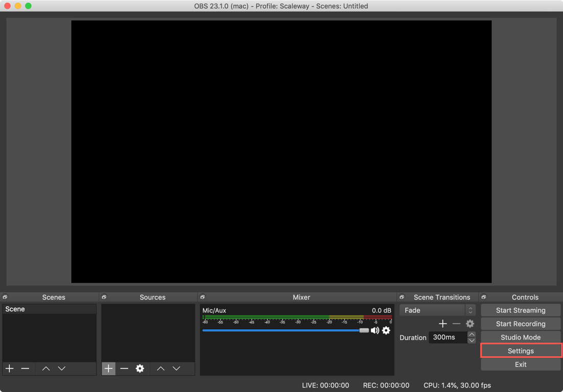The height and width of the screenshot is (392, 563).
Task: Open the Fade transition dropdown
Action: [x=437, y=310]
